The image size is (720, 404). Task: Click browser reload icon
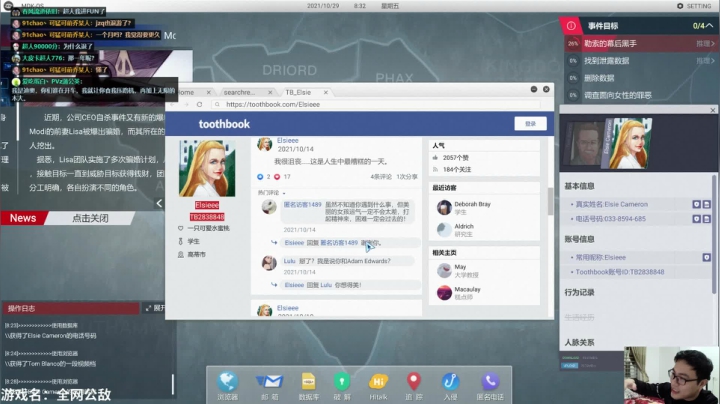[199, 104]
